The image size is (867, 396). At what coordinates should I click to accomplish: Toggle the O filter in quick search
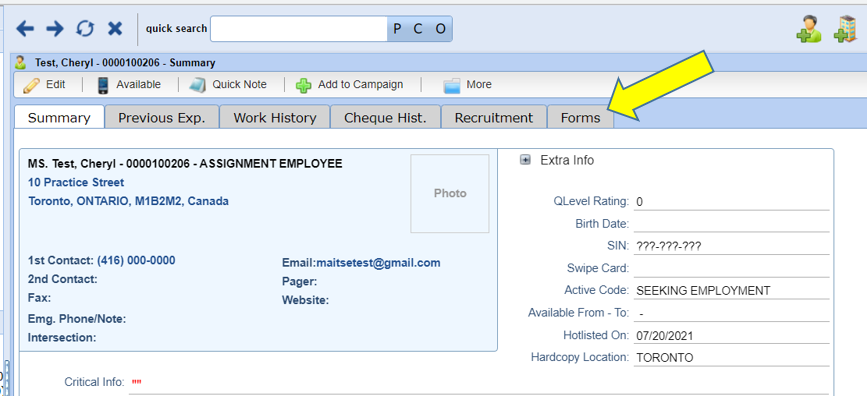pyautogui.click(x=440, y=29)
